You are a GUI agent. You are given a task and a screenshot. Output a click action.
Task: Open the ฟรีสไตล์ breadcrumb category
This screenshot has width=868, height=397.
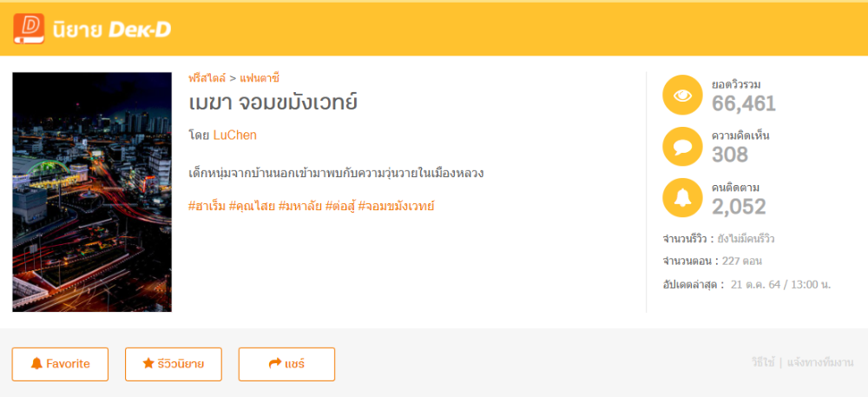click(x=207, y=78)
